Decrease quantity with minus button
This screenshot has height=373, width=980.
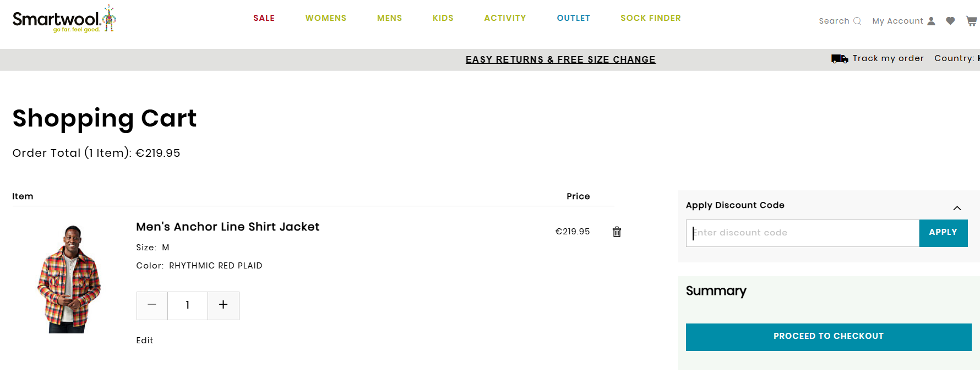152,305
